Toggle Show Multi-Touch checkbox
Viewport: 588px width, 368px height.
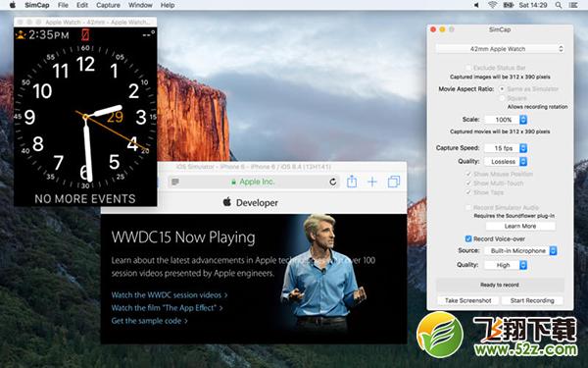point(468,184)
